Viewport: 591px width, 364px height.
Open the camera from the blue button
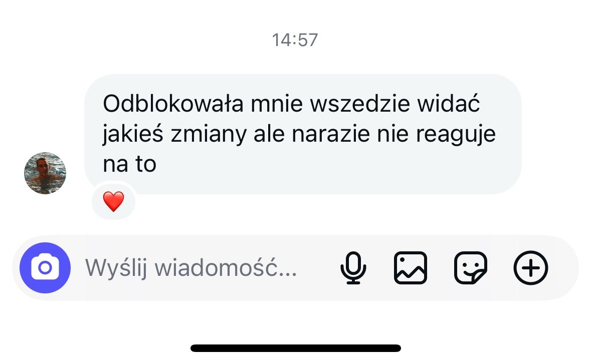45,268
